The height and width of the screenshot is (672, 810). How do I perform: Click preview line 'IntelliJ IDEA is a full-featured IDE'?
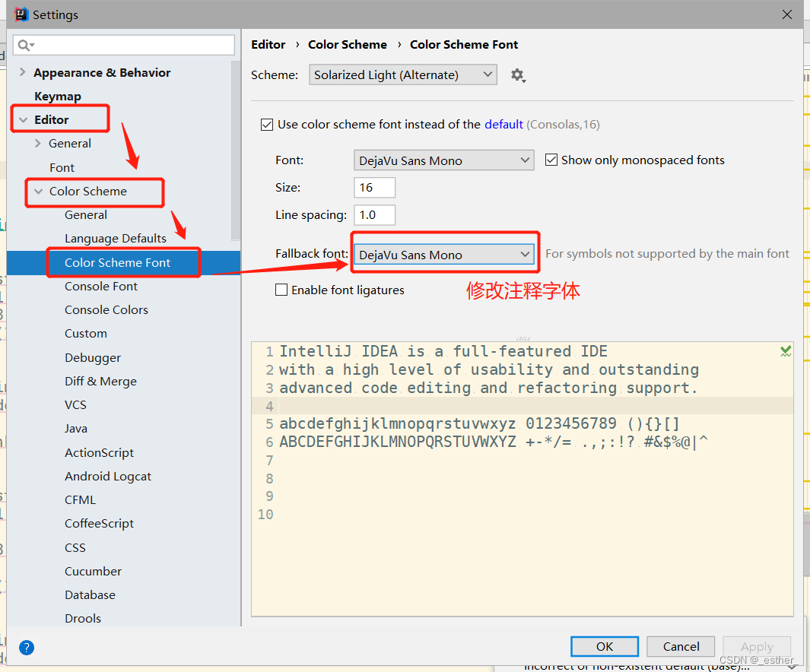(x=443, y=351)
